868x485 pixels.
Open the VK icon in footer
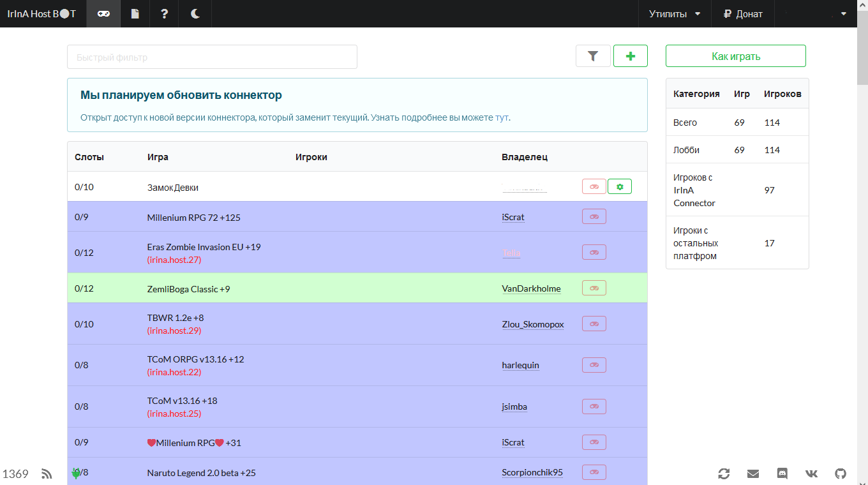[812, 474]
